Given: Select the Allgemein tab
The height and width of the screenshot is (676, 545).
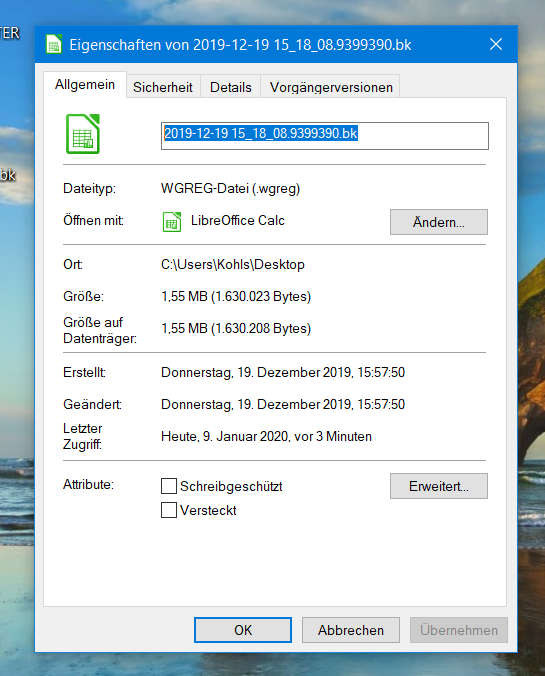Looking at the screenshot, I should point(85,84).
